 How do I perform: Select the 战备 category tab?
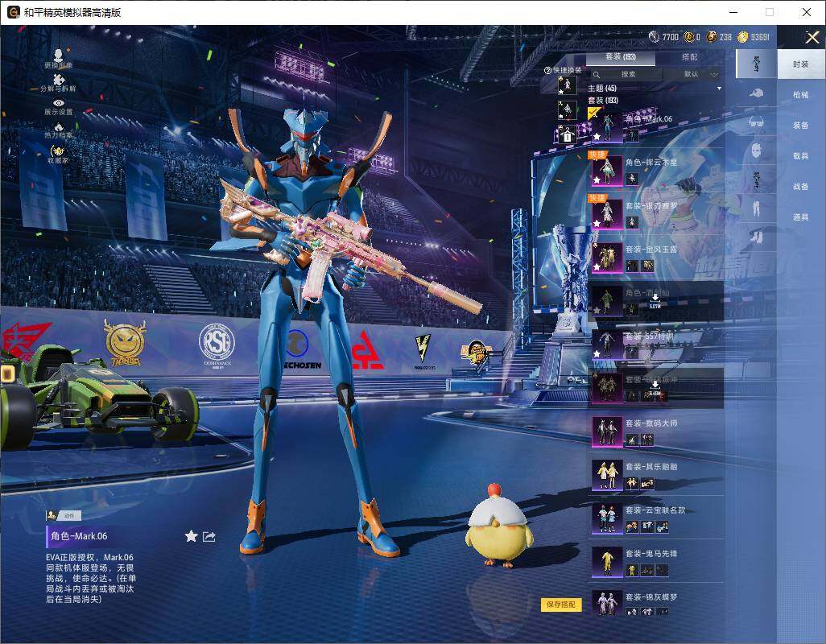point(801,187)
